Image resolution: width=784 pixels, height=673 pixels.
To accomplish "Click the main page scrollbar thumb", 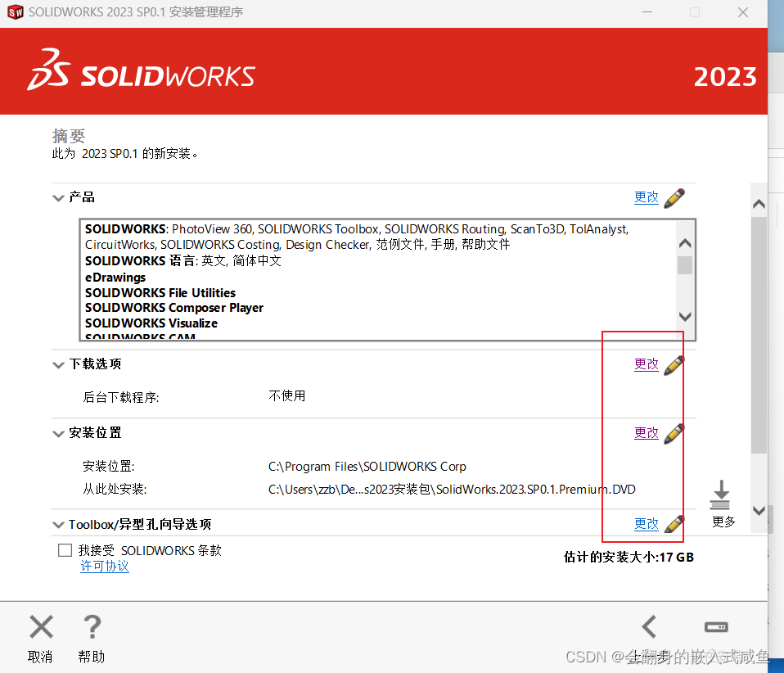I will pyautogui.click(x=759, y=335).
